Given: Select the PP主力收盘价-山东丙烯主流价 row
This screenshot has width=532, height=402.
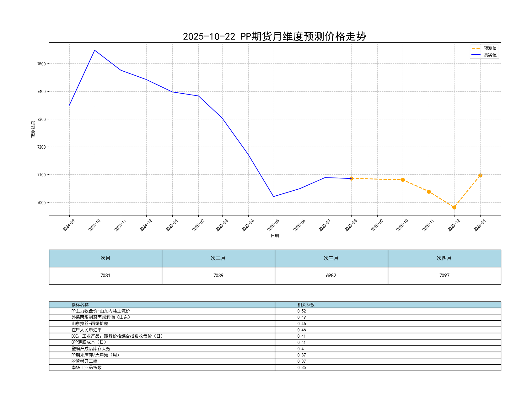Looking at the screenshot, I should 101,311.
